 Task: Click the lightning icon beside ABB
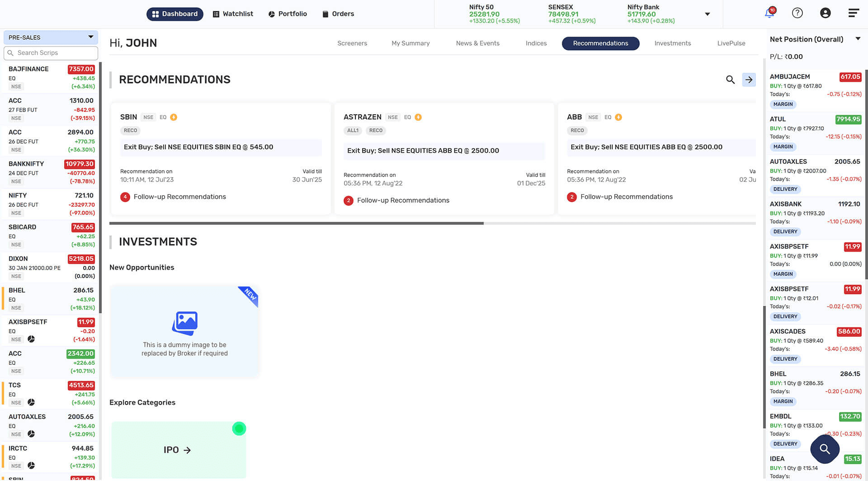[x=618, y=117]
